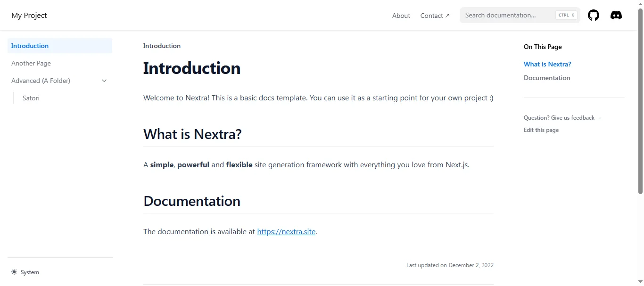Click the external link arrow beside Contact
Viewport: 644px width, 286px height.
tap(447, 15)
